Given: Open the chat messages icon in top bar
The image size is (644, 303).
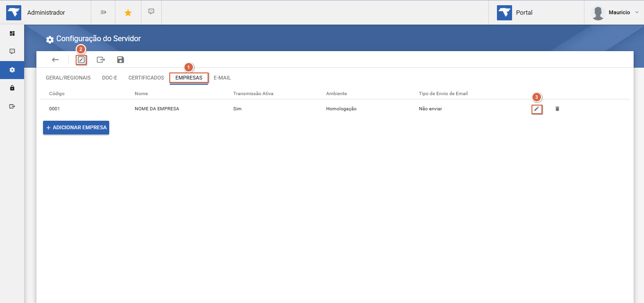Looking at the screenshot, I should pyautogui.click(x=151, y=11).
